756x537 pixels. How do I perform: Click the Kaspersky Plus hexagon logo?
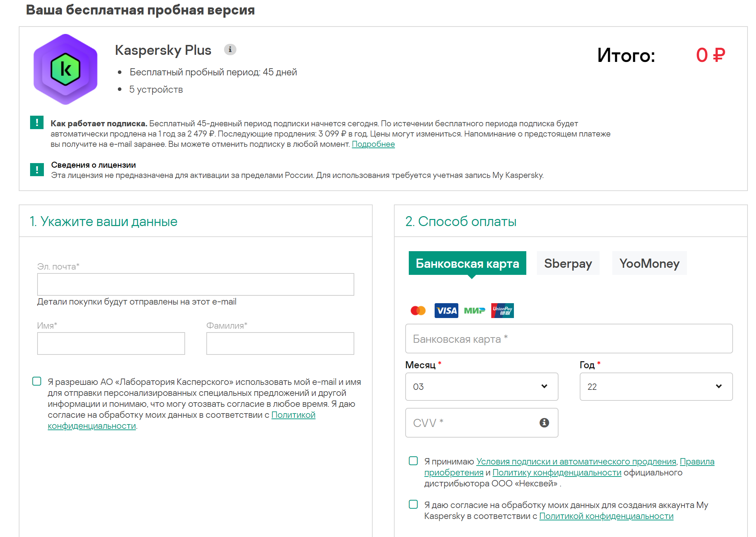(65, 69)
